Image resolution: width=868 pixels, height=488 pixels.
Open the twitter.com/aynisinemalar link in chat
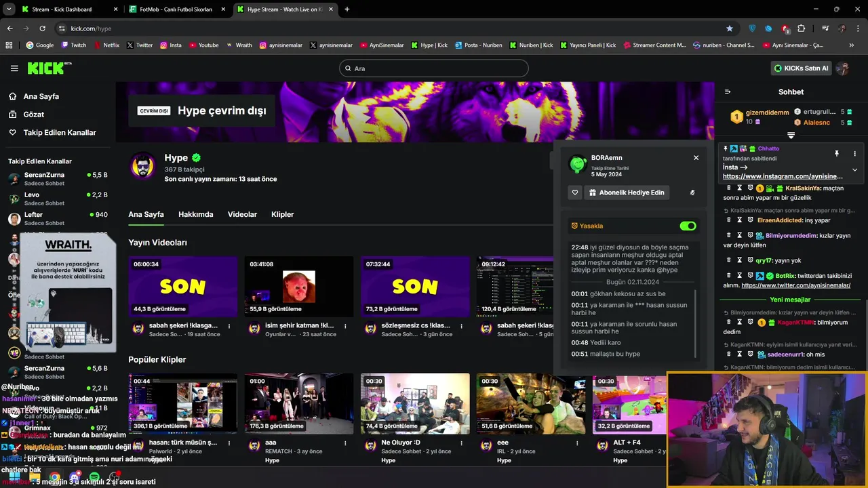click(796, 285)
